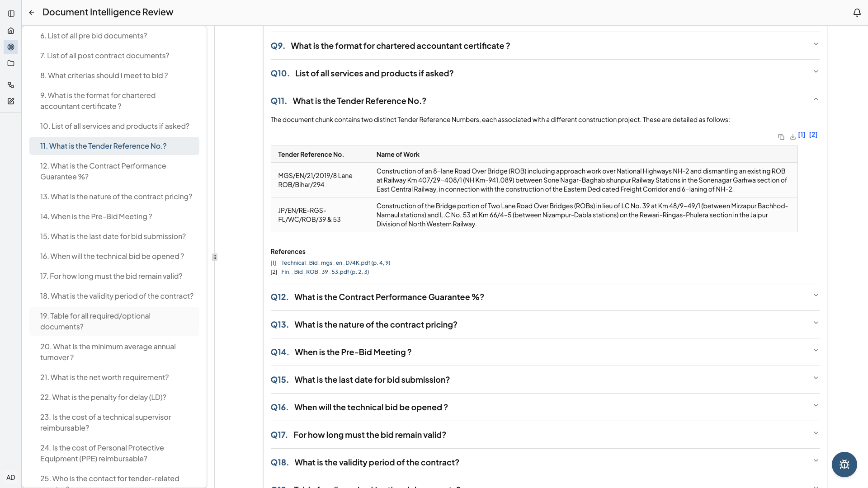Click citation marker [2] above table
The image size is (868, 488).
(813, 135)
